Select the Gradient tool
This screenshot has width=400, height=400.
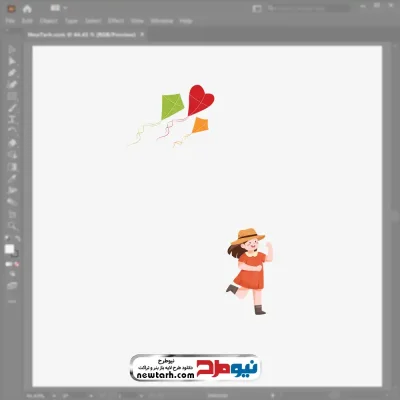coord(12,167)
